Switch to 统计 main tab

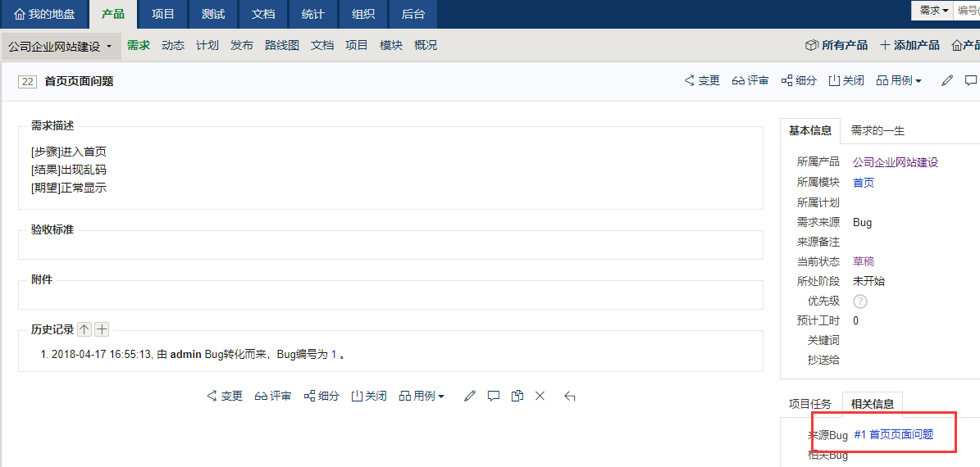[x=313, y=14]
